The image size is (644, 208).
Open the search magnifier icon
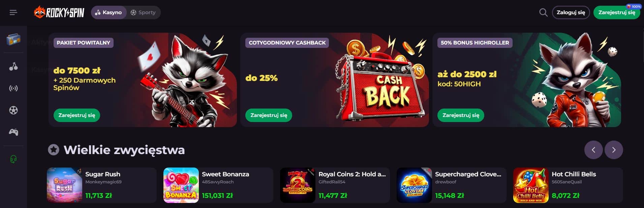[x=543, y=12]
